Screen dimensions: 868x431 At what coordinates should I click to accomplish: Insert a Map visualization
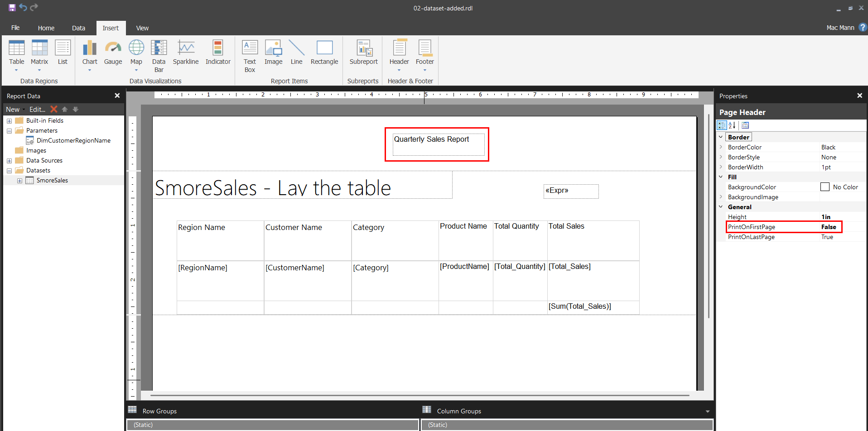click(136, 55)
